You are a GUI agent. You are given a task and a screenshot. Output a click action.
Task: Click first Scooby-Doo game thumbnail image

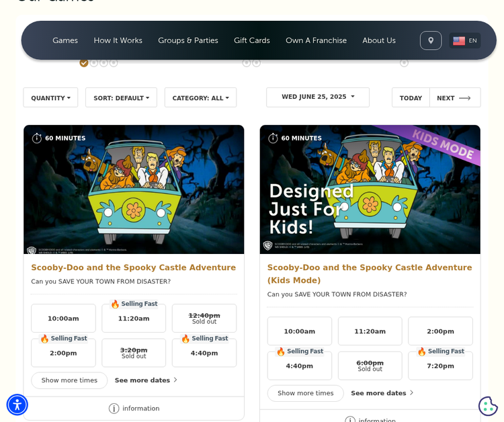134,189
